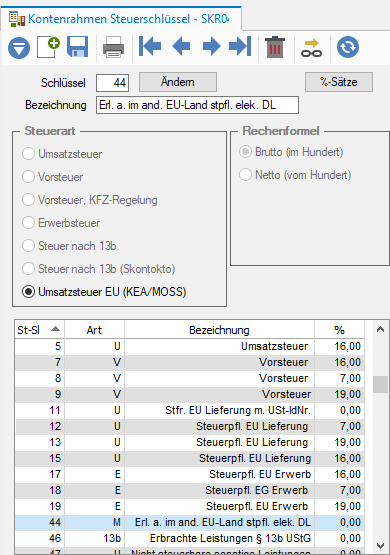The height and width of the screenshot is (555, 390).
Task: Click the Bezeichnung column header
Action: 219,330
